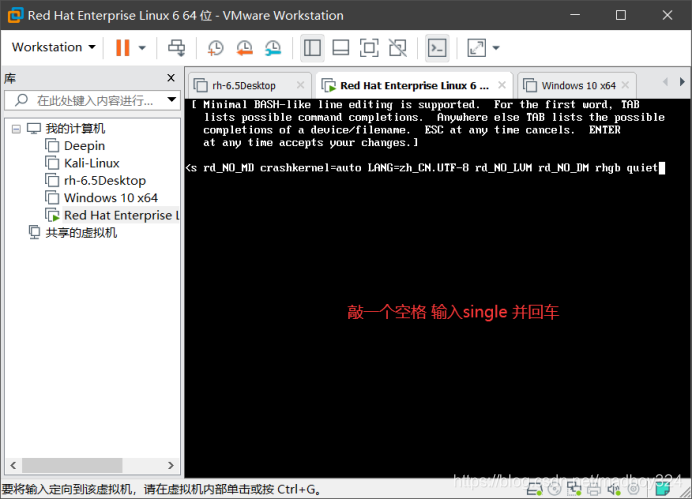Select rh-6.5Desktop in the library tree
Screen dimensions: 692x500
pos(105,180)
